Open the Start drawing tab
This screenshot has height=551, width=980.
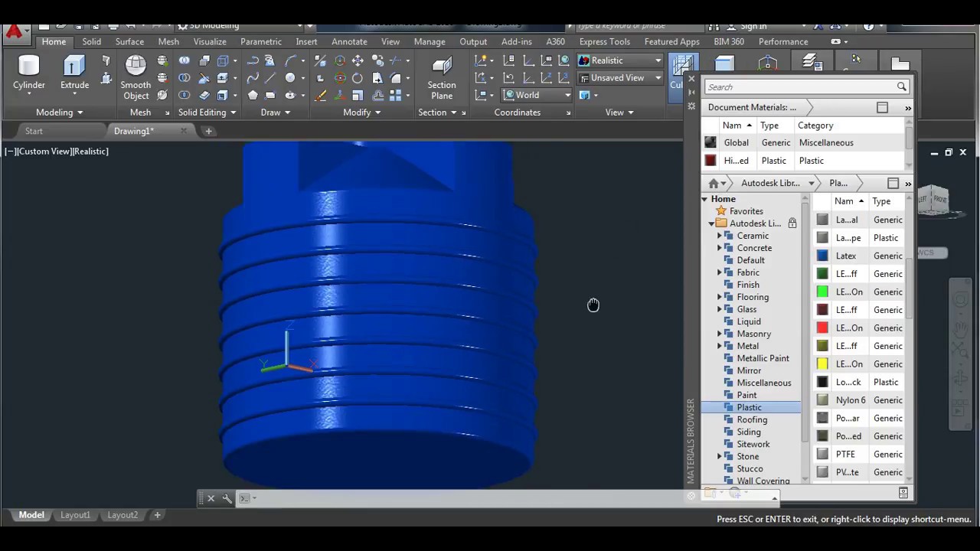click(34, 131)
